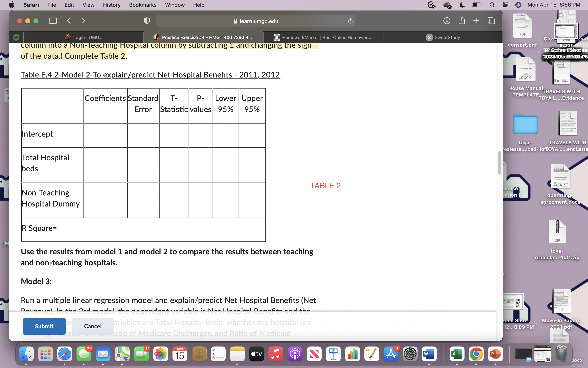This screenshot has width=588, height=368.
Task: Check the battery status icon
Action: [477, 5]
